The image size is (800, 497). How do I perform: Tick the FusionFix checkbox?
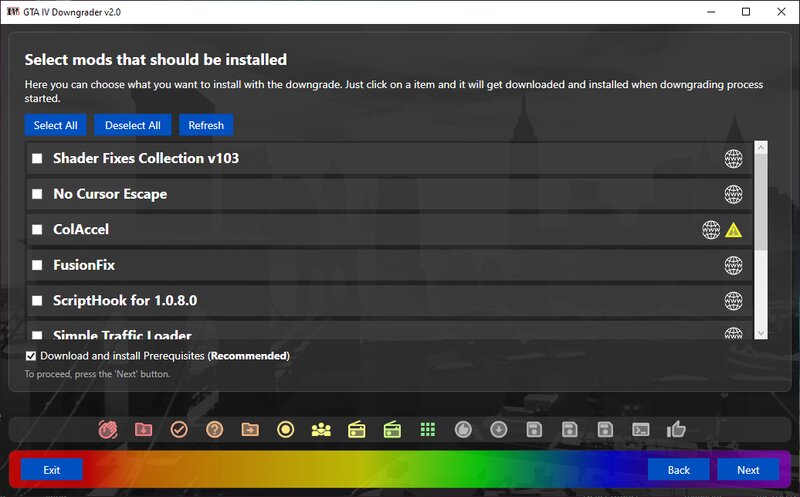click(37, 265)
